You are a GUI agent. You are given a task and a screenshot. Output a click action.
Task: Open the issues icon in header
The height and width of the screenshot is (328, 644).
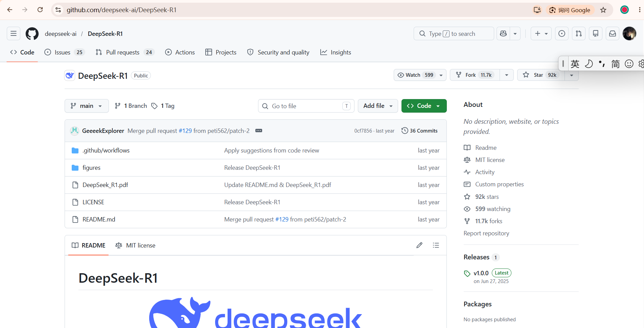[x=562, y=33]
